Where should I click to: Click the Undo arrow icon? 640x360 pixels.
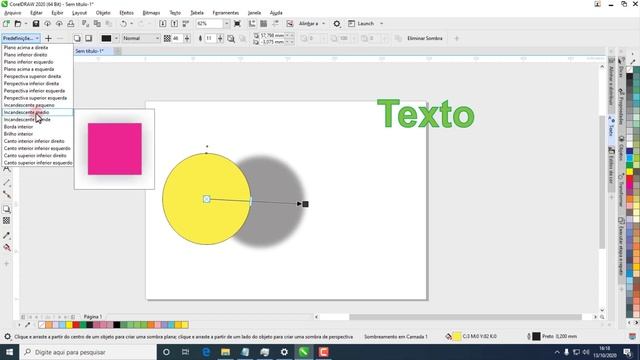pyautogui.click(x=123, y=24)
